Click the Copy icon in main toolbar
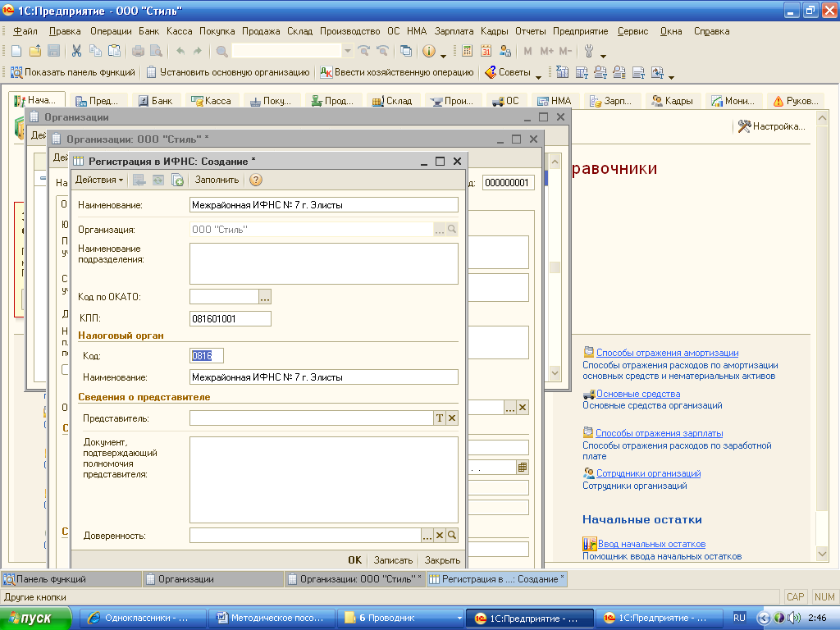This screenshot has width=840, height=630. [95, 51]
